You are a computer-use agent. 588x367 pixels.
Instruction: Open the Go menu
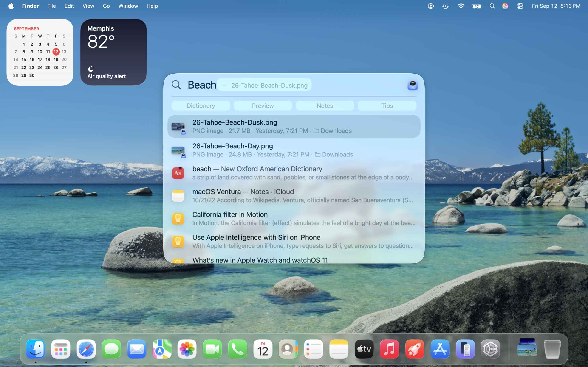(106, 6)
